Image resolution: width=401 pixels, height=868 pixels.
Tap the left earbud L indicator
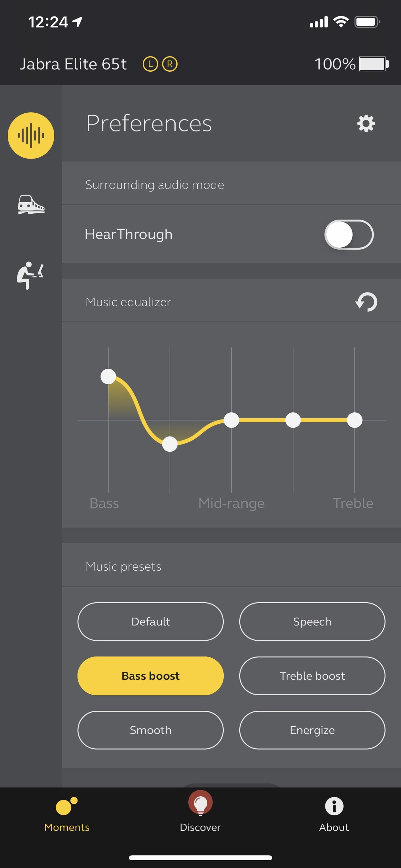150,64
